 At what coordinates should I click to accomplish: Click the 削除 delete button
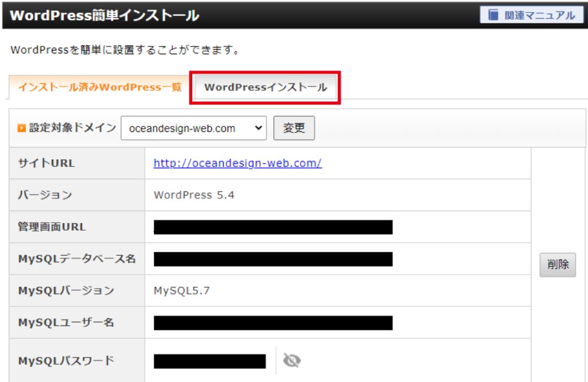coord(558,264)
